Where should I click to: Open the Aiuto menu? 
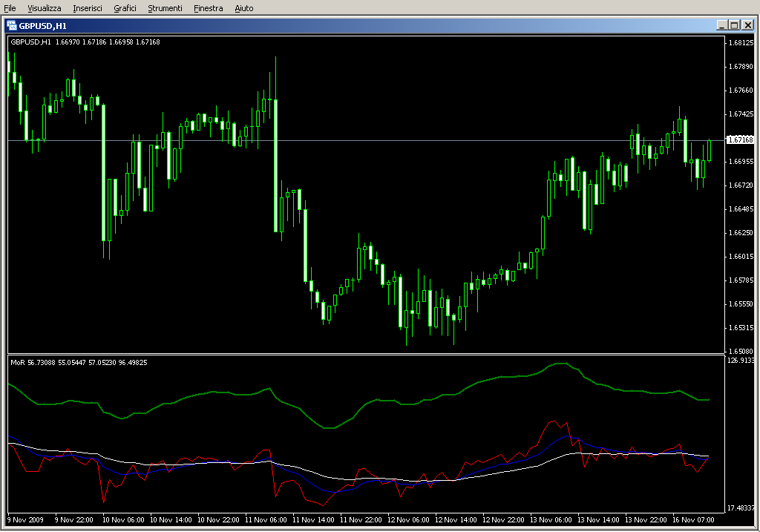click(x=244, y=8)
